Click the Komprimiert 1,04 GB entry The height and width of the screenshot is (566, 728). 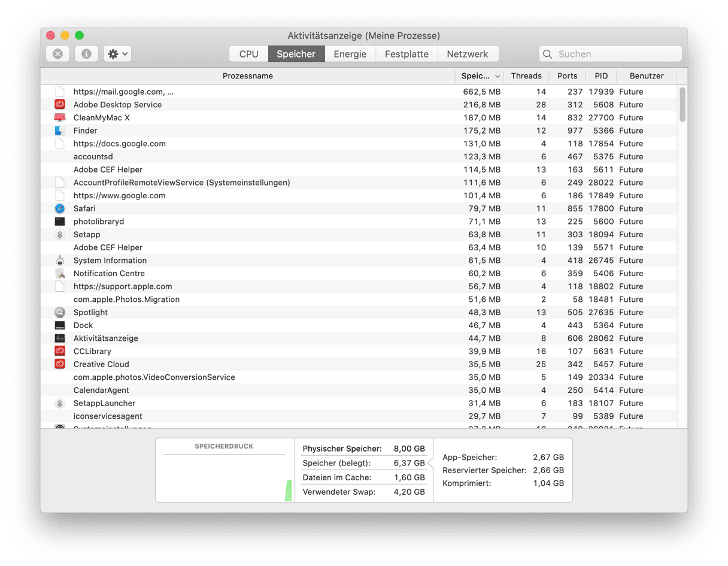503,483
